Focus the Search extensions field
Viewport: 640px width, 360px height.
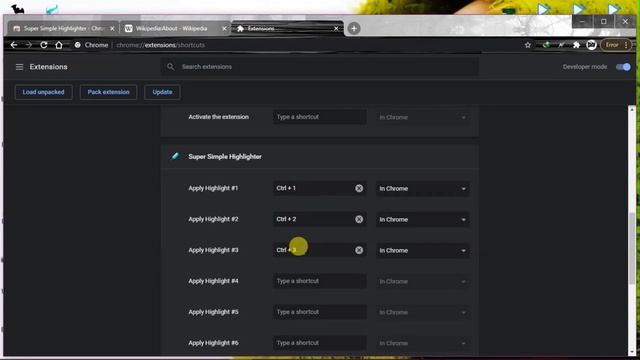coord(320,67)
